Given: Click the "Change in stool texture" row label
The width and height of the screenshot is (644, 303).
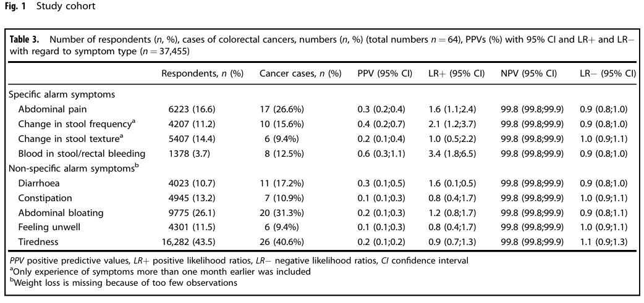Looking at the screenshot, I should pos(70,139).
